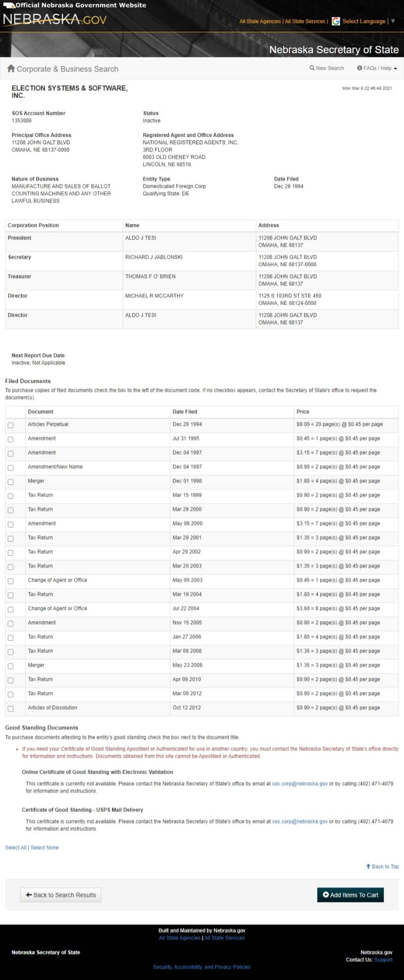Click the sos.corp@nebraska.gov email under Online Certificate
Screen dimensions: 404x980
click(299, 783)
